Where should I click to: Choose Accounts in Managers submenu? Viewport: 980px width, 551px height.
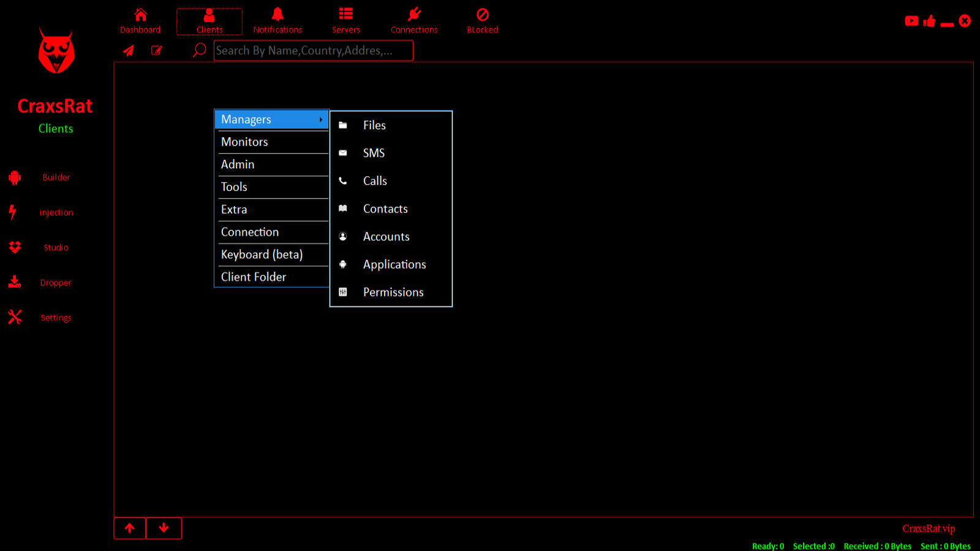(391, 237)
